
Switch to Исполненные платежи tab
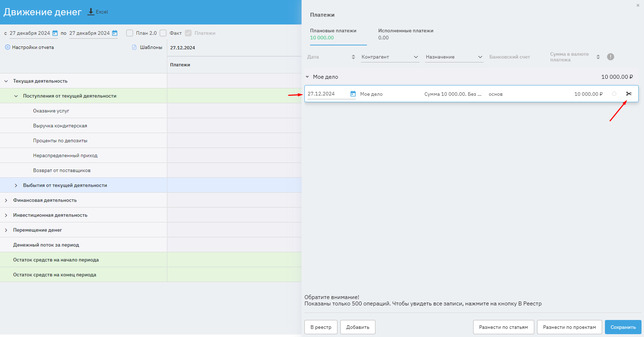point(405,34)
